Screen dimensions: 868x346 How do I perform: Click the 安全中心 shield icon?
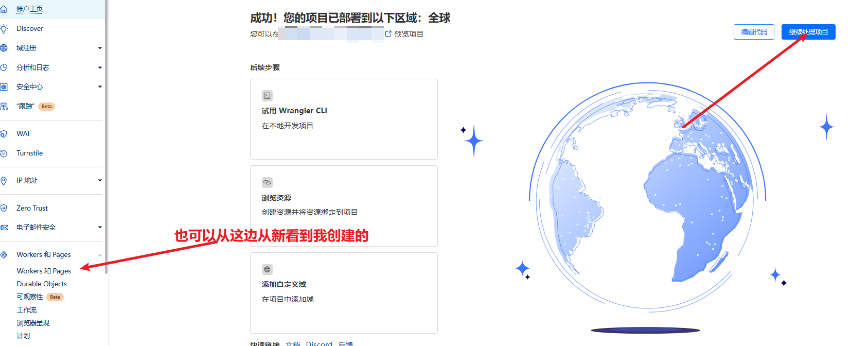4,87
